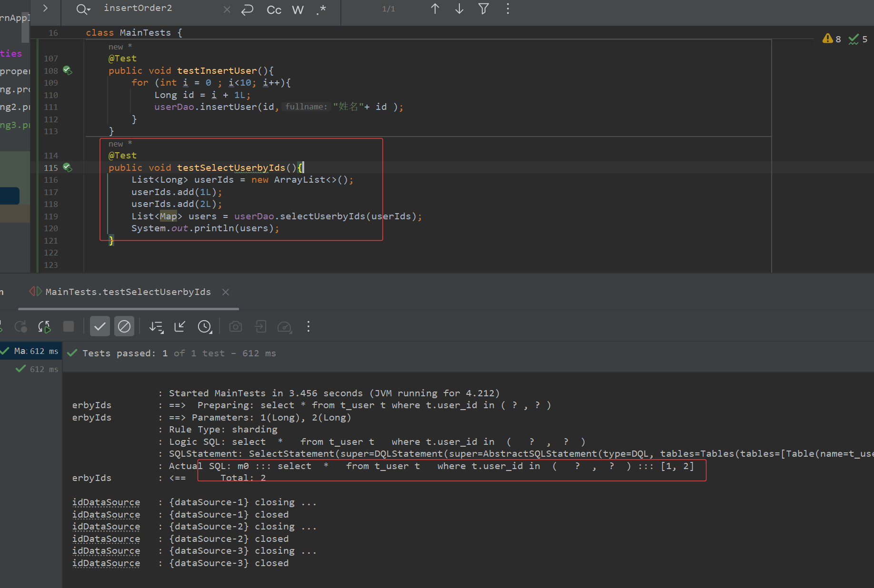Go to previous search occurrence arrow
Screen dimensions: 874x588
[x=435, y=9]
